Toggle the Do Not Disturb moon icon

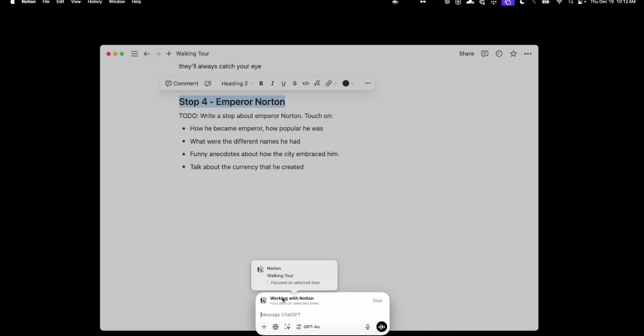coord(522,2)
